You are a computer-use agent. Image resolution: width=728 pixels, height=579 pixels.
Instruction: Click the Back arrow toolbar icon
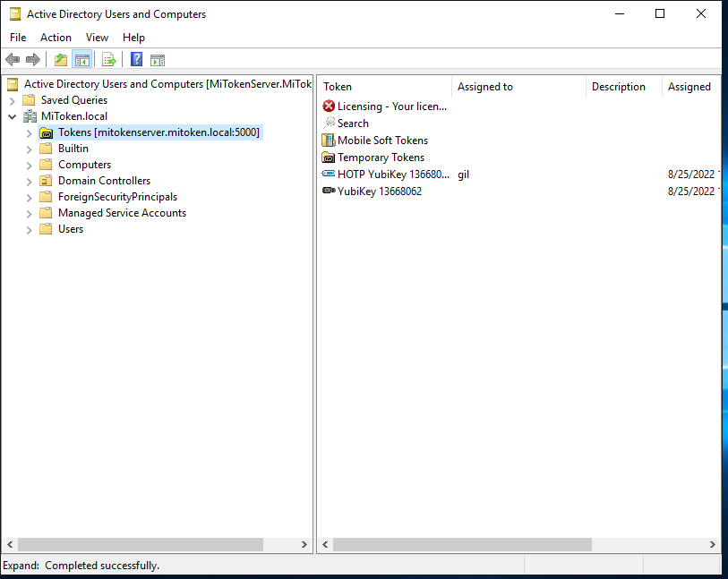(13, 59)
